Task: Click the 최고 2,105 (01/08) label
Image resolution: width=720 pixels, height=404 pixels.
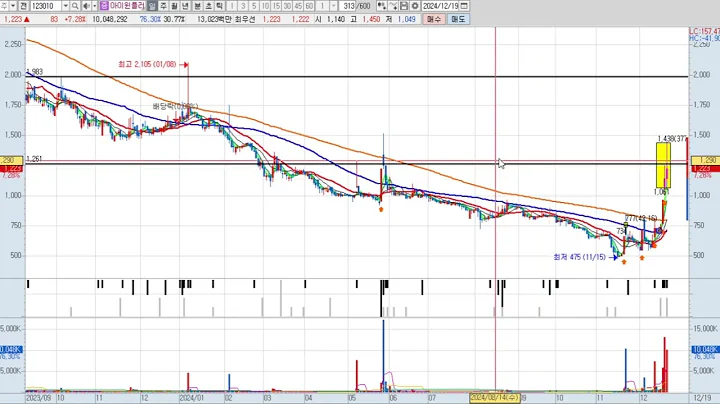Action: [x=147, y=64]
